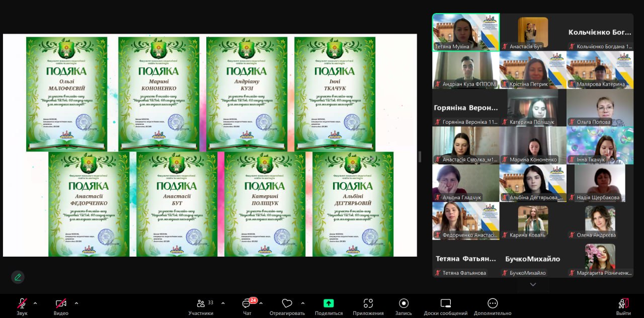Viewport: 644px width, 318px height.
Task: Leave the meeting with Выйти
Action: (x=623, y=306)
